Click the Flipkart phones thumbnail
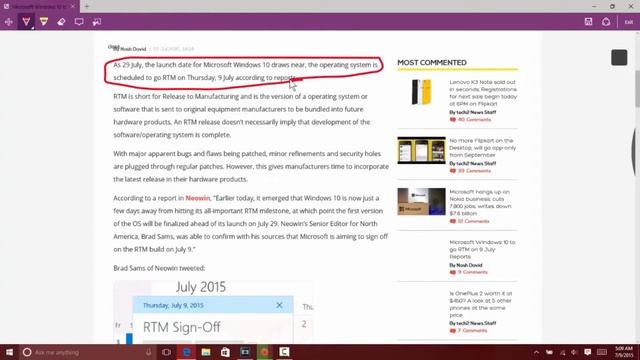 pyautogui.click(x=421, y=150)
